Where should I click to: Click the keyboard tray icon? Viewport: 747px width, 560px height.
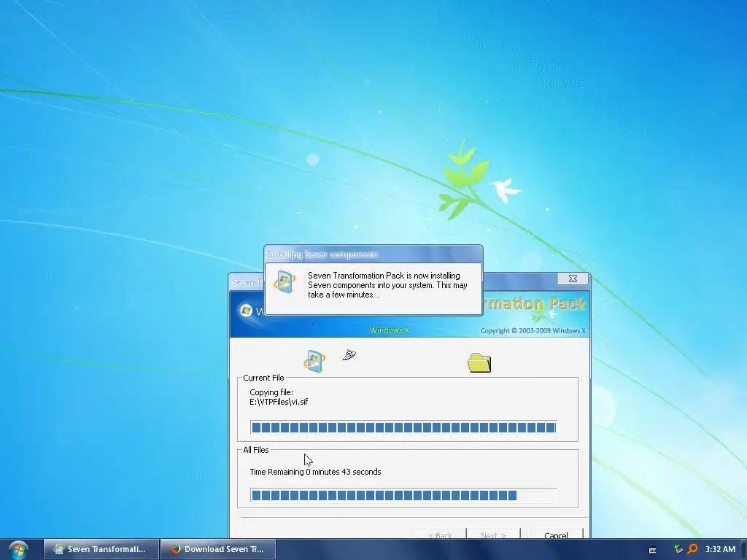(653, 550)
